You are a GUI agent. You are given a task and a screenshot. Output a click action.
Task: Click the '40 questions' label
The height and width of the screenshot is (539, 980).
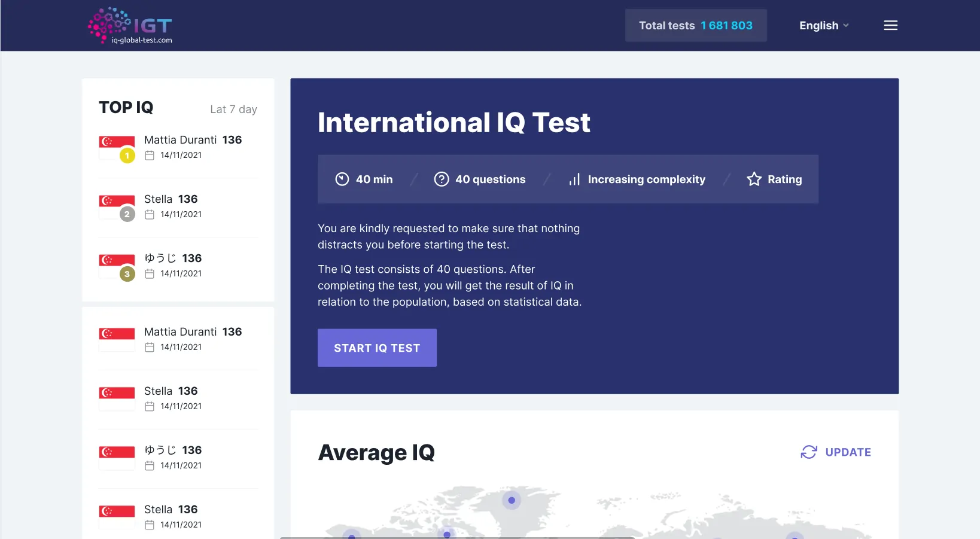click(x=490, y=179)
